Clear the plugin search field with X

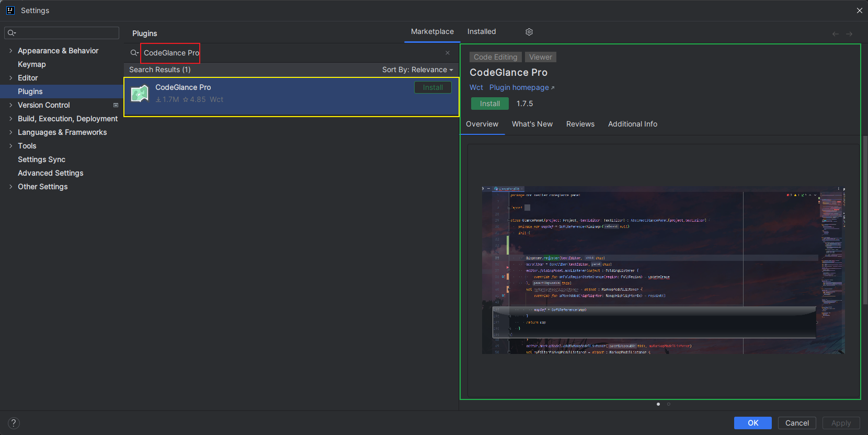(x=448, y=53)
